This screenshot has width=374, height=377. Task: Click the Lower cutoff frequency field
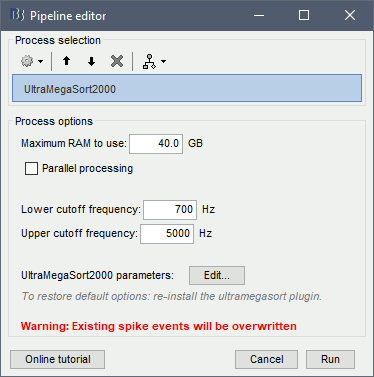(x=170, y=210)
